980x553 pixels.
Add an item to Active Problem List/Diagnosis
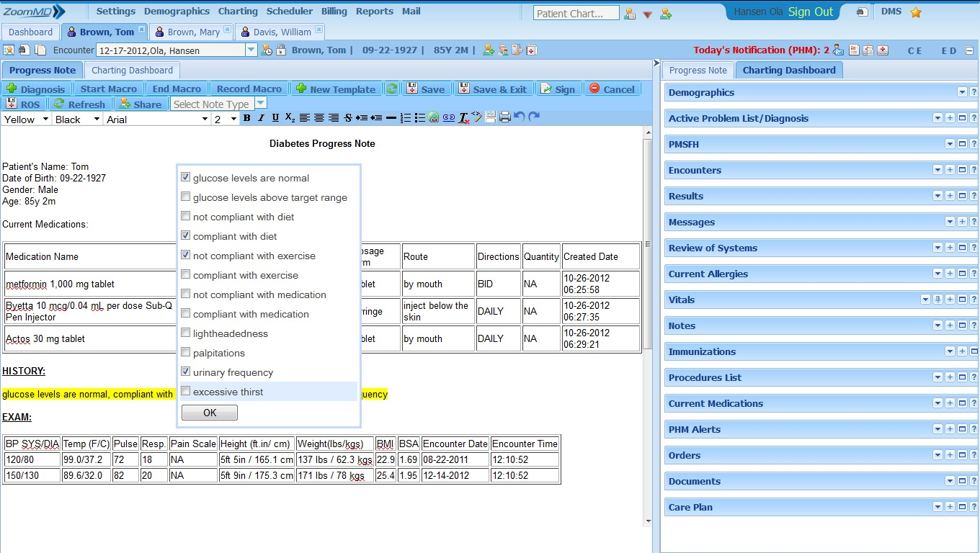[950, 118]
